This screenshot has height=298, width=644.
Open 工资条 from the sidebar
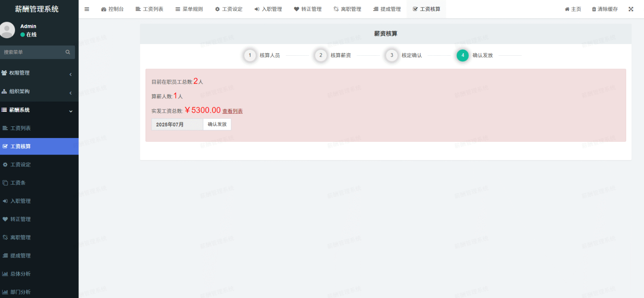(18, 183)
